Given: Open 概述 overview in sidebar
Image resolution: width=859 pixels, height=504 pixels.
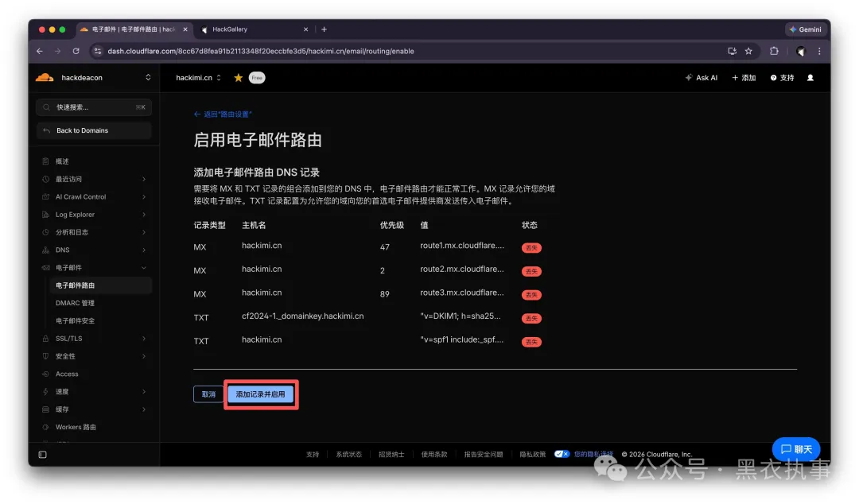Looking at the screenshot, I should pos(62,161).
